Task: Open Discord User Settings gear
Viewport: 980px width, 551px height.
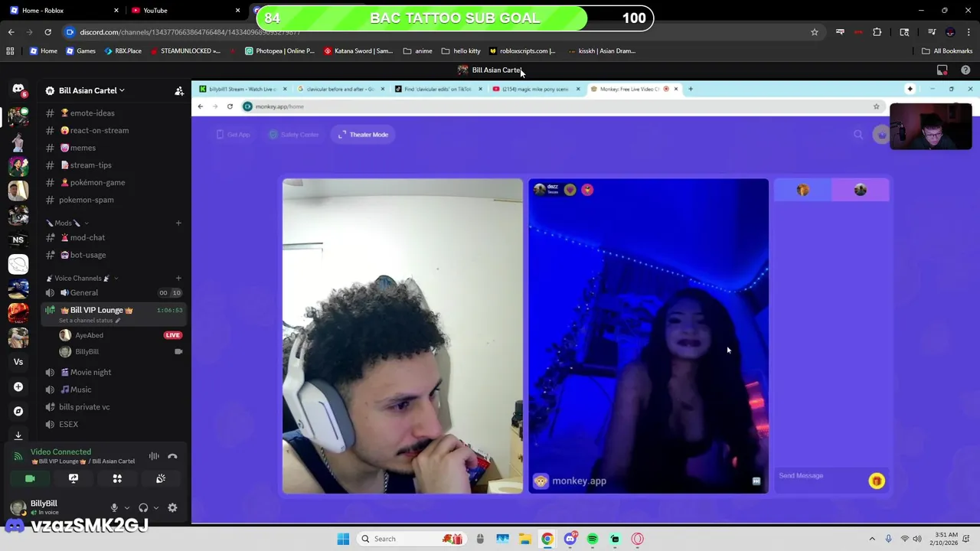Action: 172,507
